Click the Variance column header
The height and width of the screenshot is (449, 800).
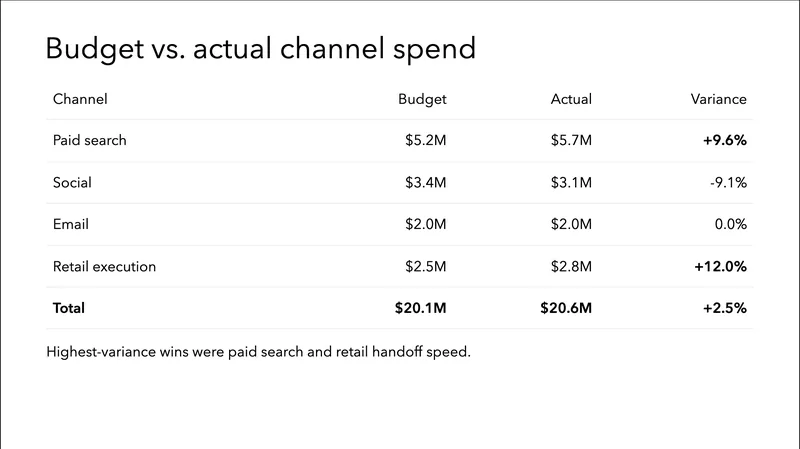(718, 99)
